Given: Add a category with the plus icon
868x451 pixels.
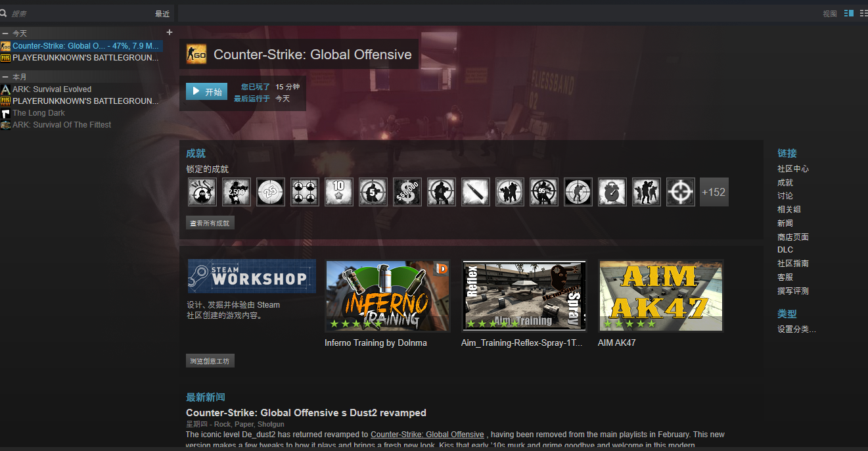Looking at the screenshot, I should click(170, 32).
